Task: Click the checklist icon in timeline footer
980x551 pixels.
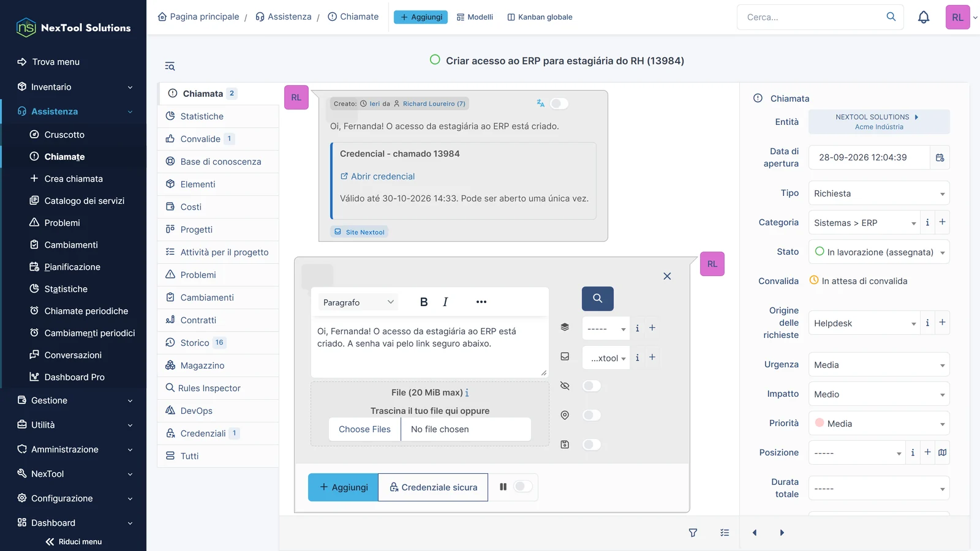Action: point(725,533)
